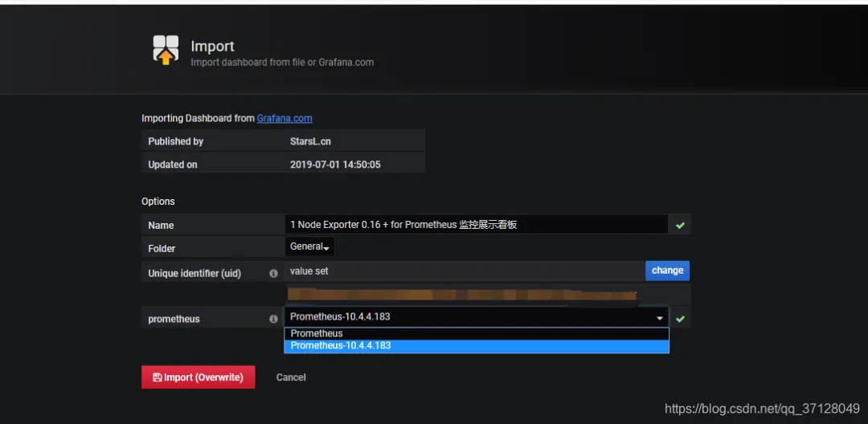Click the 'value set' uid field
The width and height of the screenshot is (868, 424).
coord(465,271)
